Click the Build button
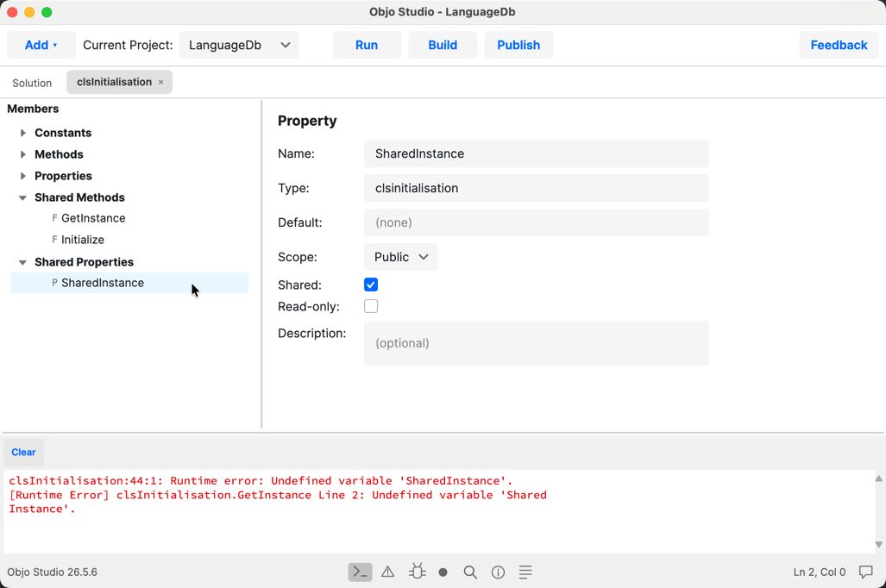This screenshot has width=886, height=588. click(x=443, y=45)
